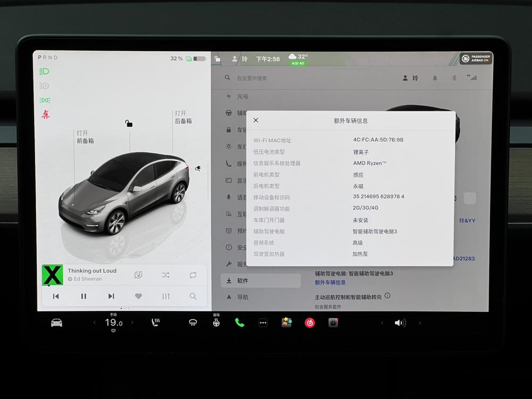Open the red NetEase music app icon
Screen dimensions: 532x399
[x=310, y=323]
